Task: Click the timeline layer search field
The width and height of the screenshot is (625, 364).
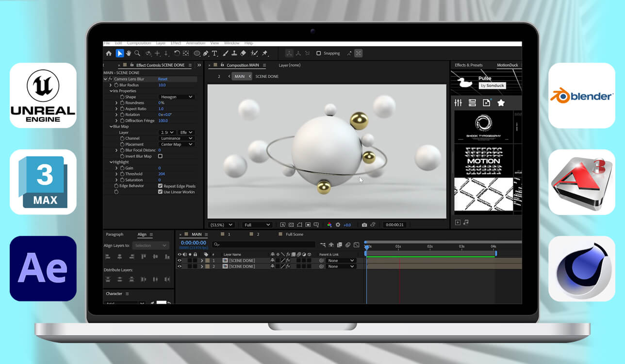Action: click(x=264, y=245)
